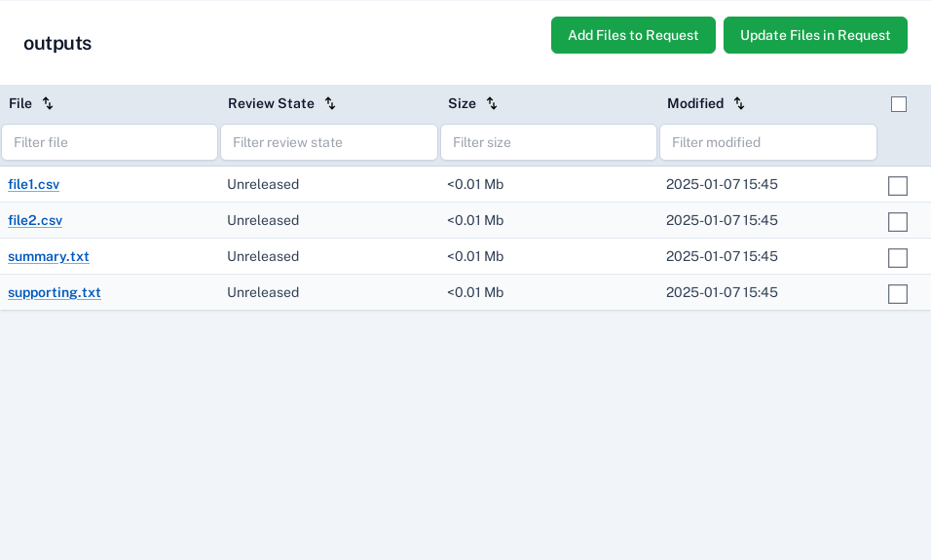Select the summary.txt row checkbox
This screenshot has height=560, width=931.
[897, 258]
